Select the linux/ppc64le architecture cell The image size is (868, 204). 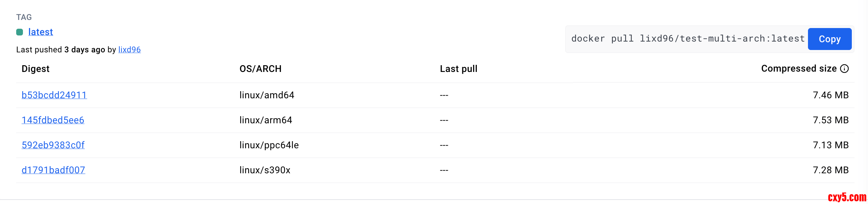click(269, 145)
